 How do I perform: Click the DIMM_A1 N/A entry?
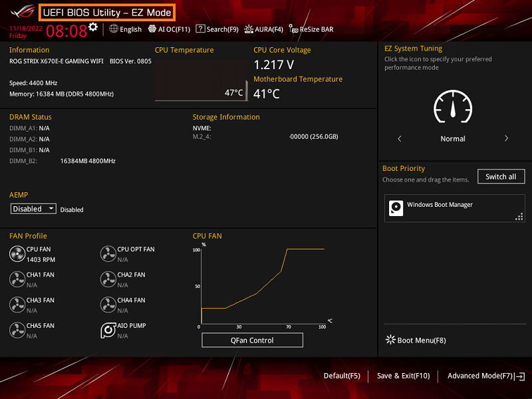click(x=29, y=128)
